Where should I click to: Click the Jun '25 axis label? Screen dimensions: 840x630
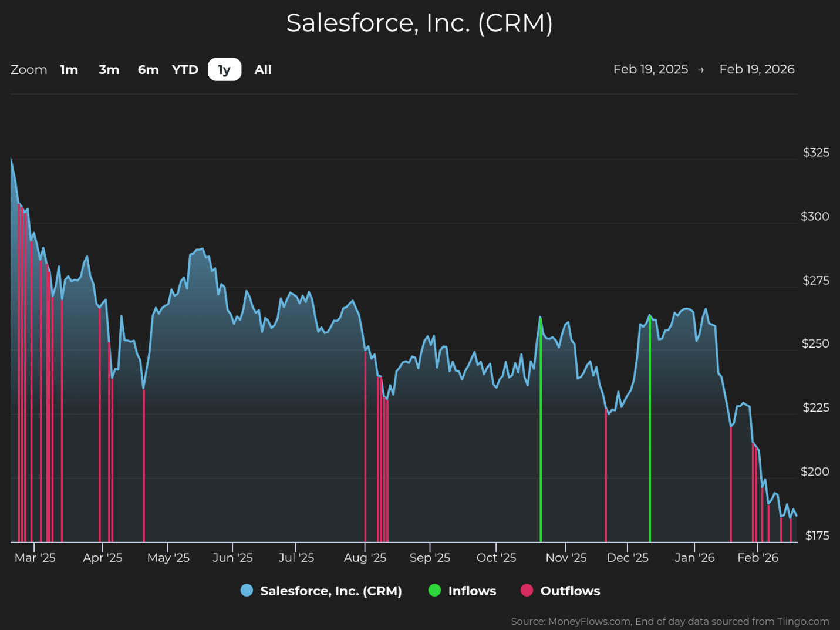pyautogui.click(x=232, y=558)
